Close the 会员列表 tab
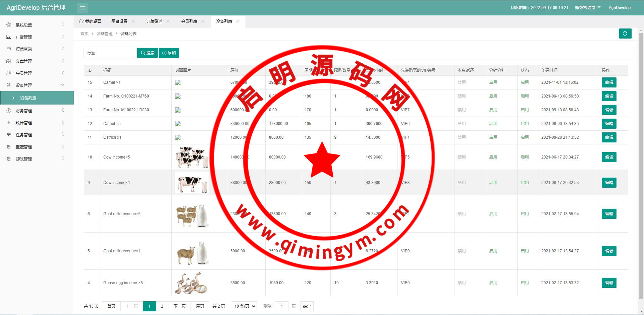This screenshot has height=315, width=644. tap(203, 21)
